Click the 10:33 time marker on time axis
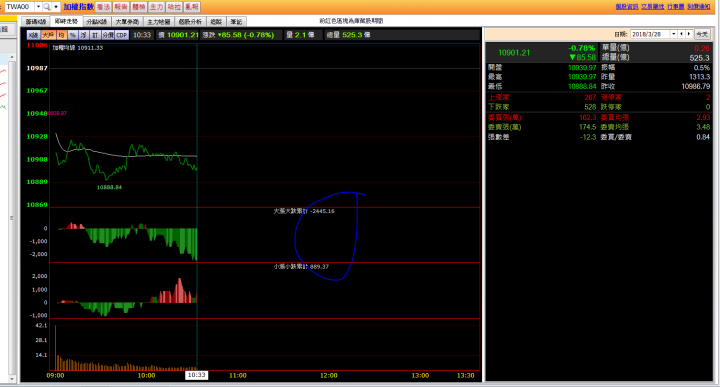Image resolution: width=720 pixels, height=387 pixels. [x=197, y=375]
